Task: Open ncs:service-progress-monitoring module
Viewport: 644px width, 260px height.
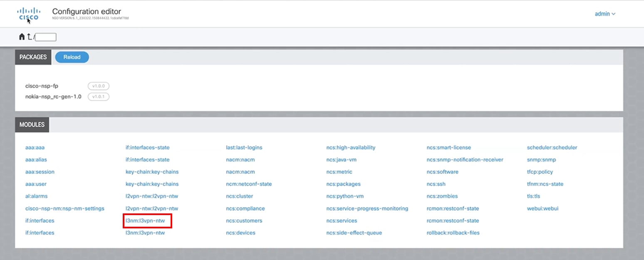Action: pyautogui.click(x=367, y=208)
